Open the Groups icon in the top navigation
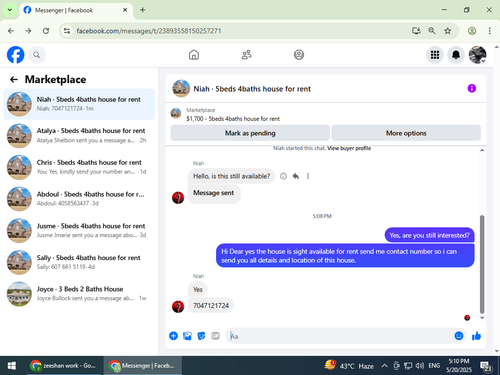500x375 pixels. tap(299, 55)
